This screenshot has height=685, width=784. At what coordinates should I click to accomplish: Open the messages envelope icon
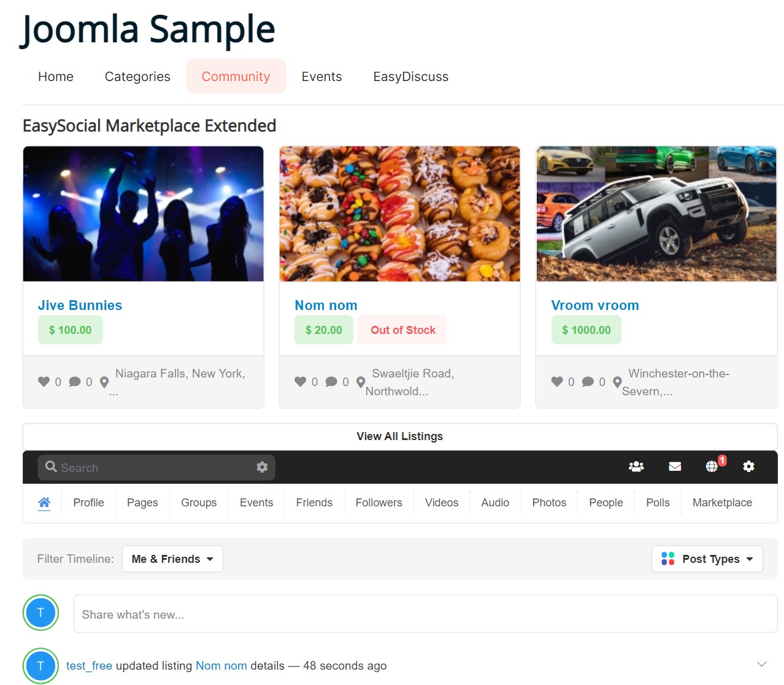[x=675, y=466]
